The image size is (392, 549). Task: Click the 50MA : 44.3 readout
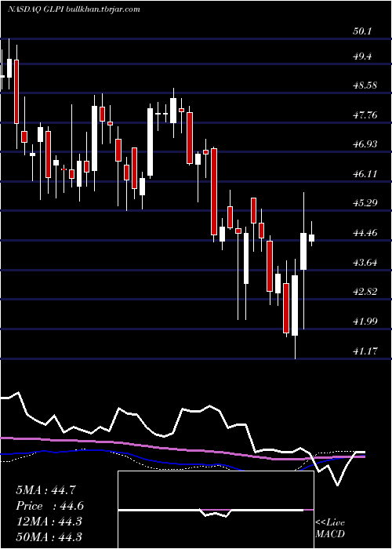pyautogui.click(x=49, y=536)
